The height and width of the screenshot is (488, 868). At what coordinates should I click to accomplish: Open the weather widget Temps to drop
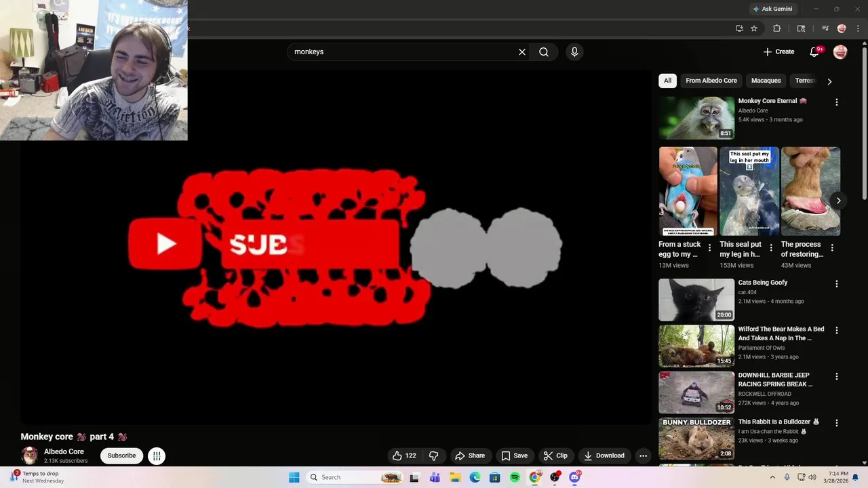[37, 477]
